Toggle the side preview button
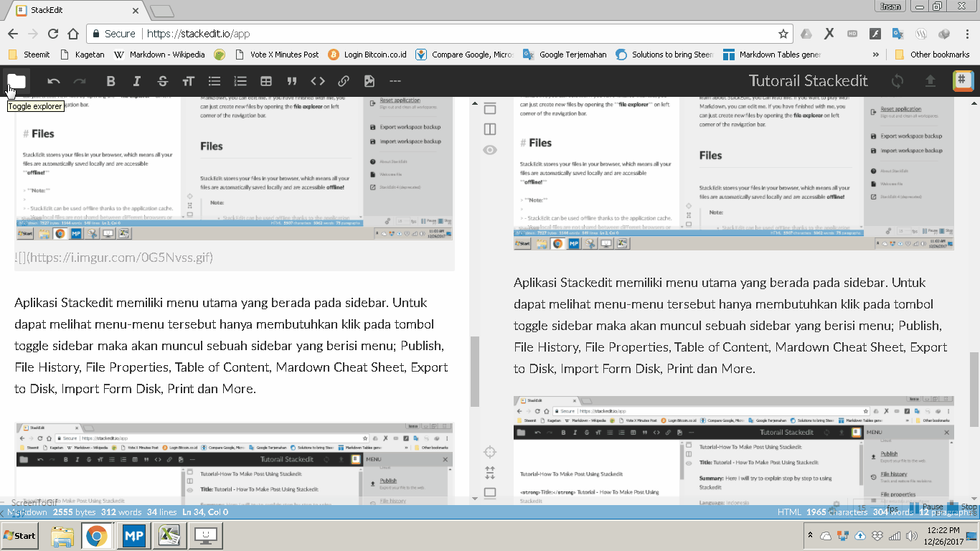 pos(490,129)
